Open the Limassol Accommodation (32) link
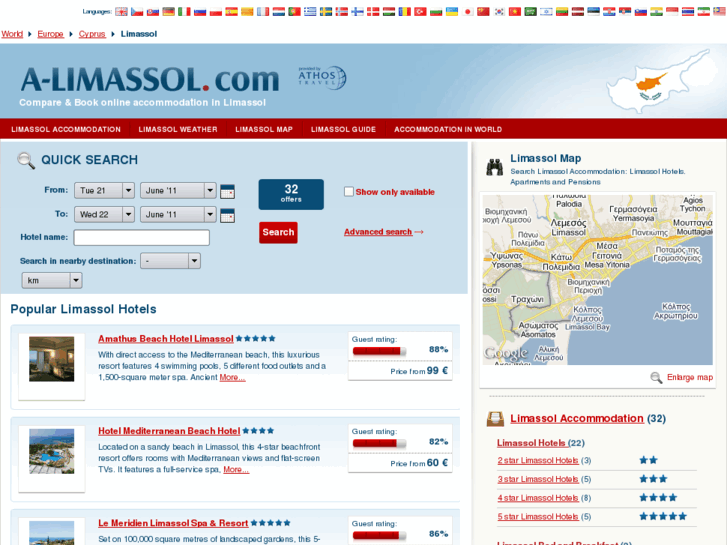 tap(576, 419)
